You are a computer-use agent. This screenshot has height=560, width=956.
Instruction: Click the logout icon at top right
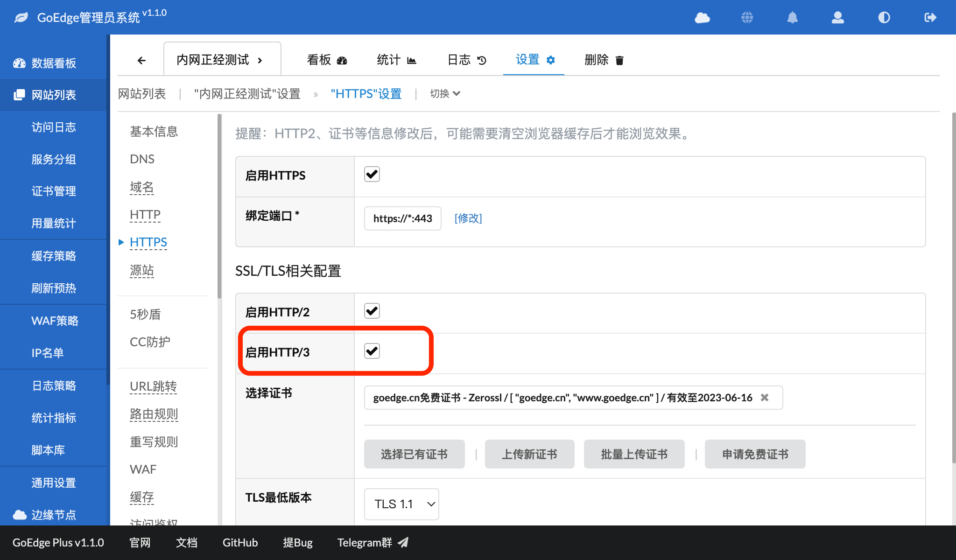(929, 18)
